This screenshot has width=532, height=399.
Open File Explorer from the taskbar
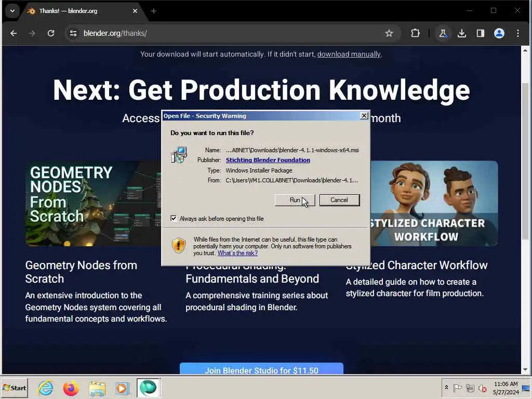[x=97, y=388]
